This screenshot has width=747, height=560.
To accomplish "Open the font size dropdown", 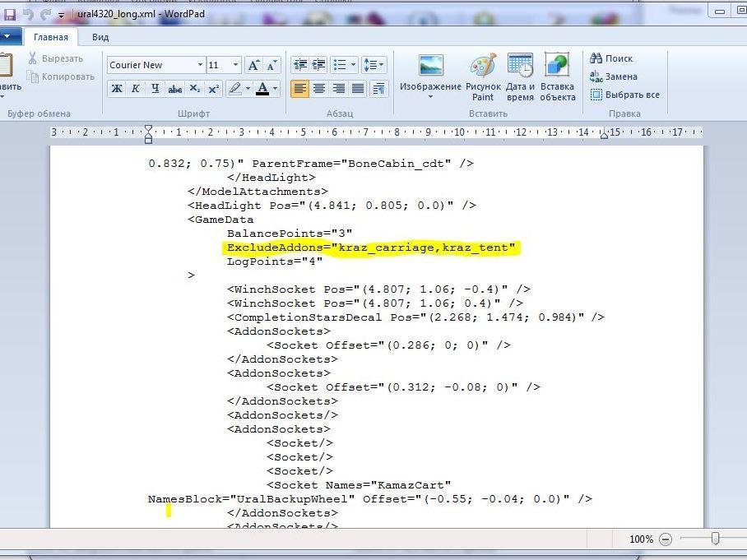I will click(x=235, y=65).
